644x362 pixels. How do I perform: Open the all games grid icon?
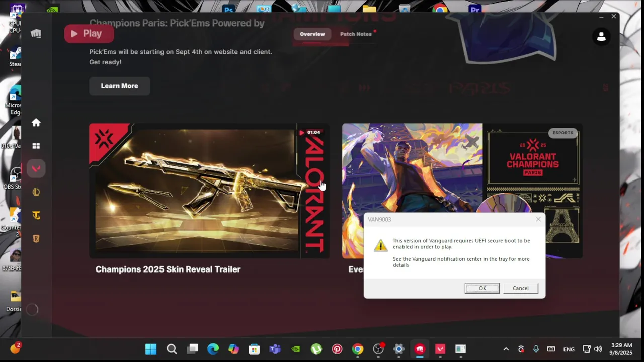(x=36, y=146)
